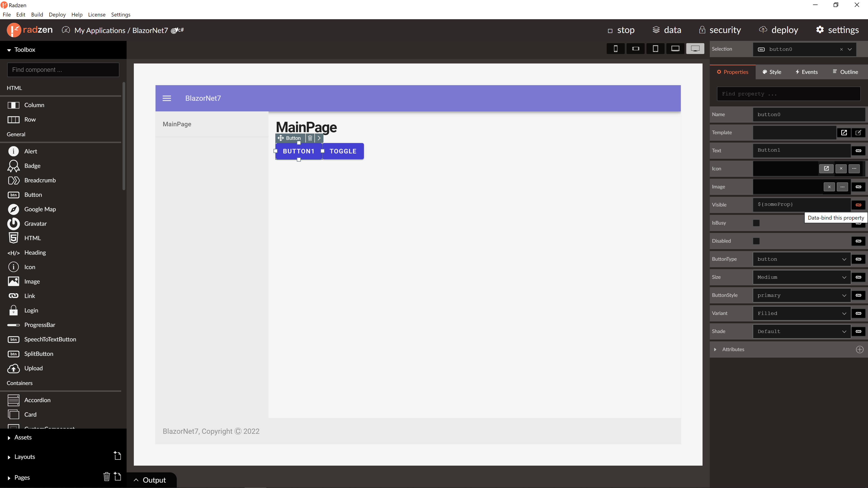Enable the IsBusy checkbox
The height and width of the screenshot is (488, 868).
pos(757,223)
